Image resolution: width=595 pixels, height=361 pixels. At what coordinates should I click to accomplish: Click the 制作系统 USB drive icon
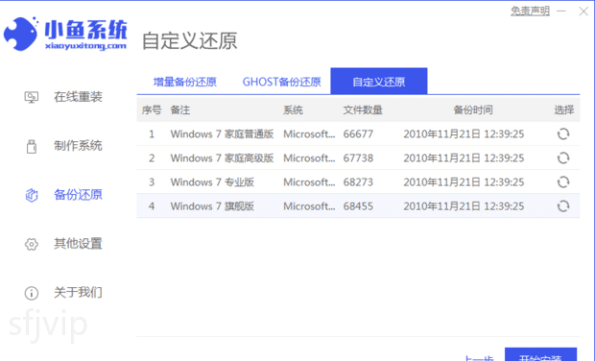(31, 147)
